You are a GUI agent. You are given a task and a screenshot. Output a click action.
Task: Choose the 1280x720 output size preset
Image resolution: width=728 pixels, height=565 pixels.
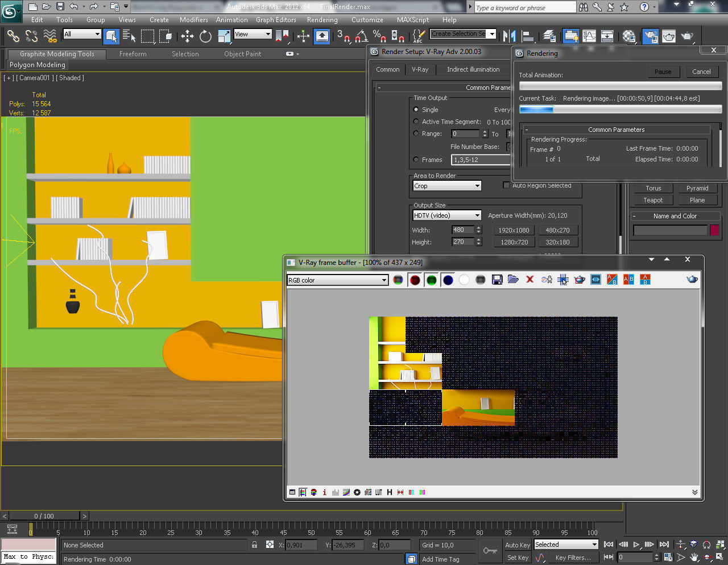point(514,242)
